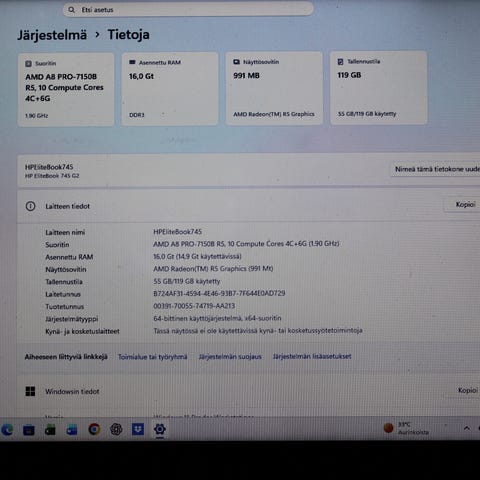Select the Suoritin row AMD A8 PRO-7150B value

point(246,244)
